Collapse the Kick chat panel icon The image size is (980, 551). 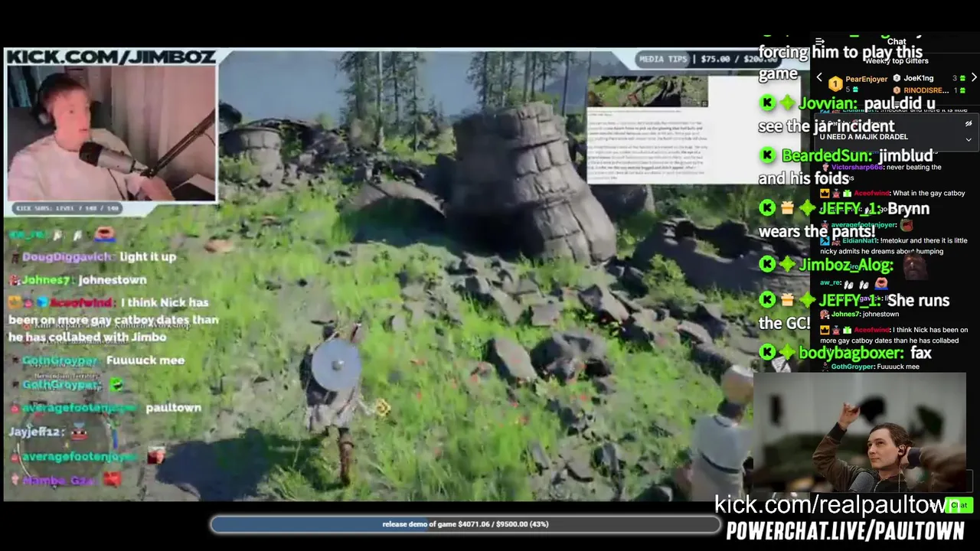coord(820,42)
